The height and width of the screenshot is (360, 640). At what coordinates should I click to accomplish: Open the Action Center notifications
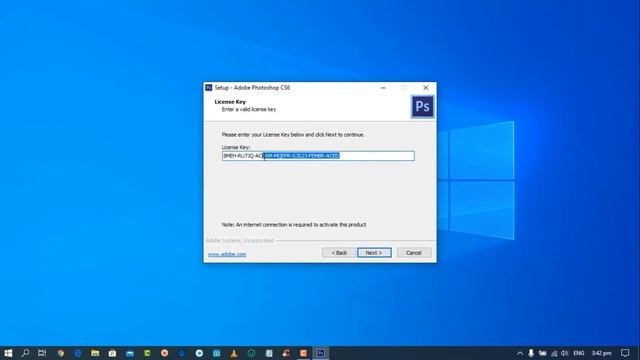point(625,353)
